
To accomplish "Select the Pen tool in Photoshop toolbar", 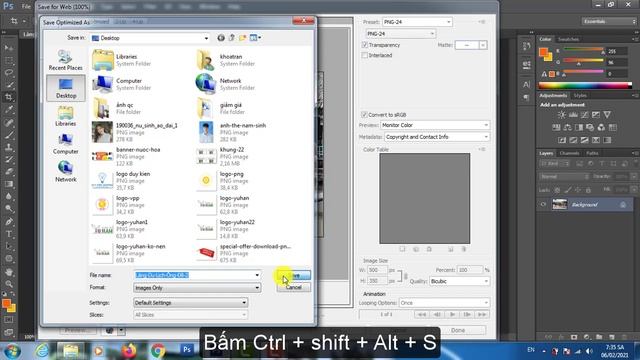I will tap(9, 222).
